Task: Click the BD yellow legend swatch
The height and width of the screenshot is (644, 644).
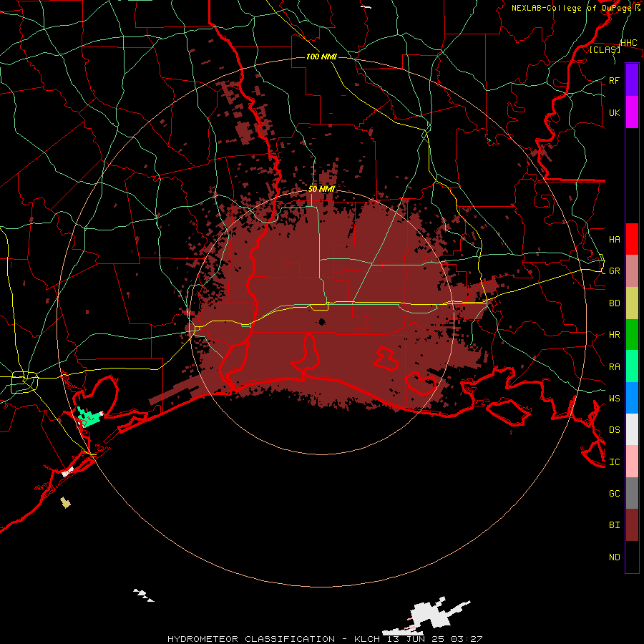Action: pos(632,303)
